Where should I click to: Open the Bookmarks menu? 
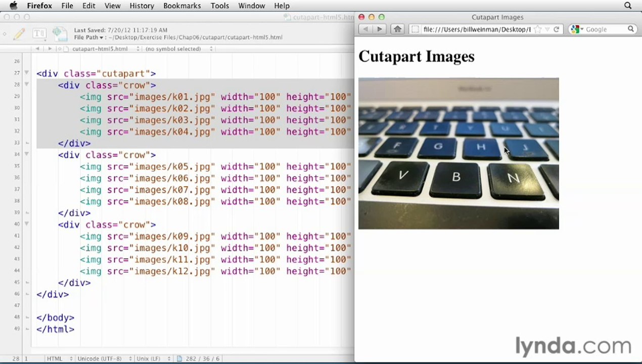[x=182, y=6]
